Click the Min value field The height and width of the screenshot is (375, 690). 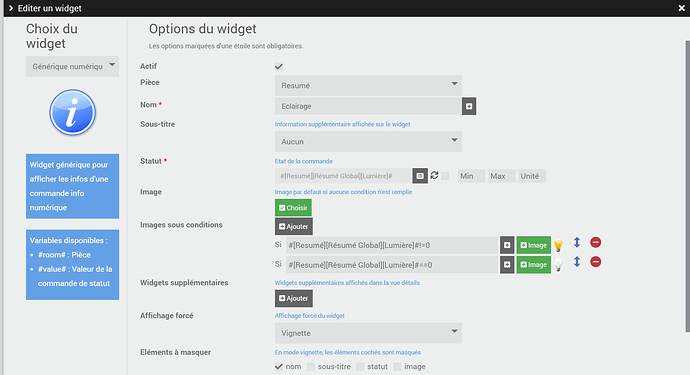[471, 176]
